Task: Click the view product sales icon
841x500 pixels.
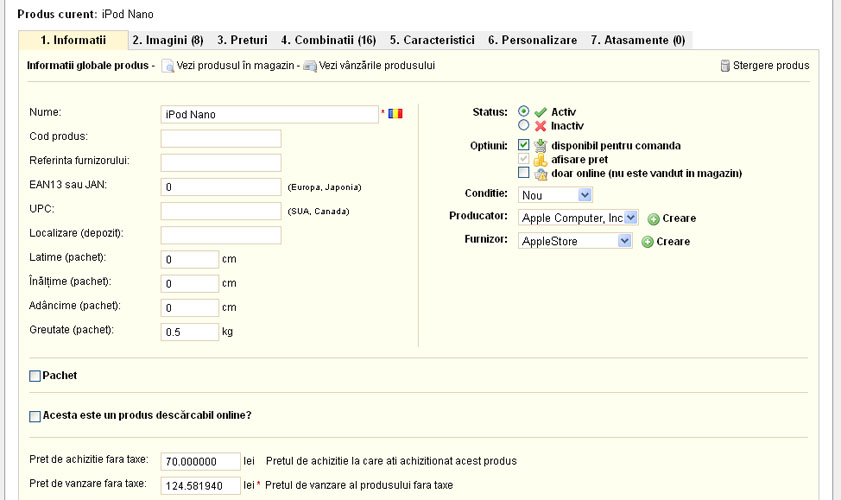Action: coord(310,66)
